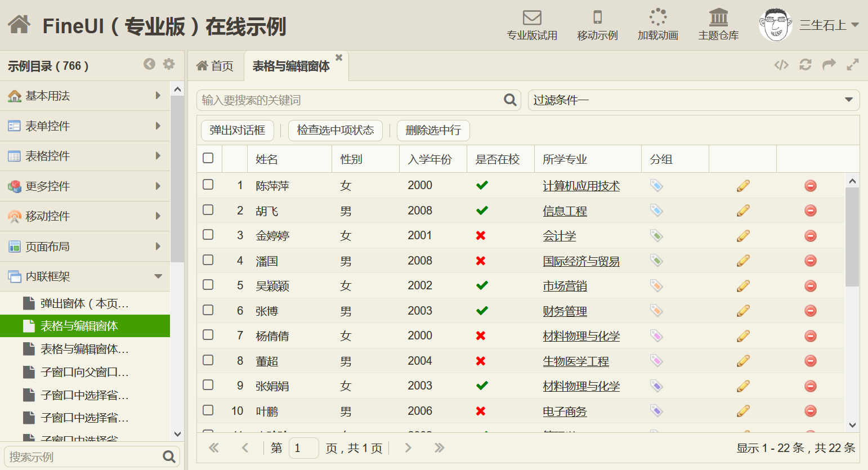Click the 专业版试用 envelope icon
868x470 pixels.
point(532,18)
